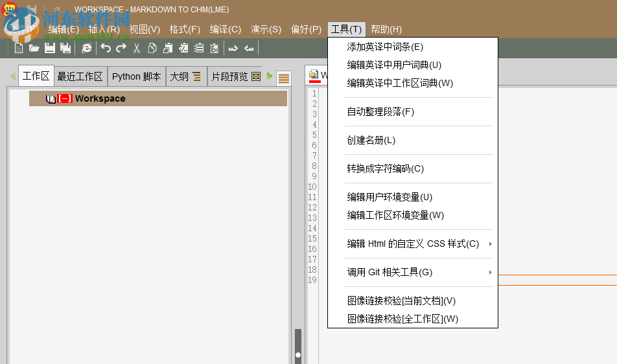Click the clipboard icon with X mark

coord(215,49)
